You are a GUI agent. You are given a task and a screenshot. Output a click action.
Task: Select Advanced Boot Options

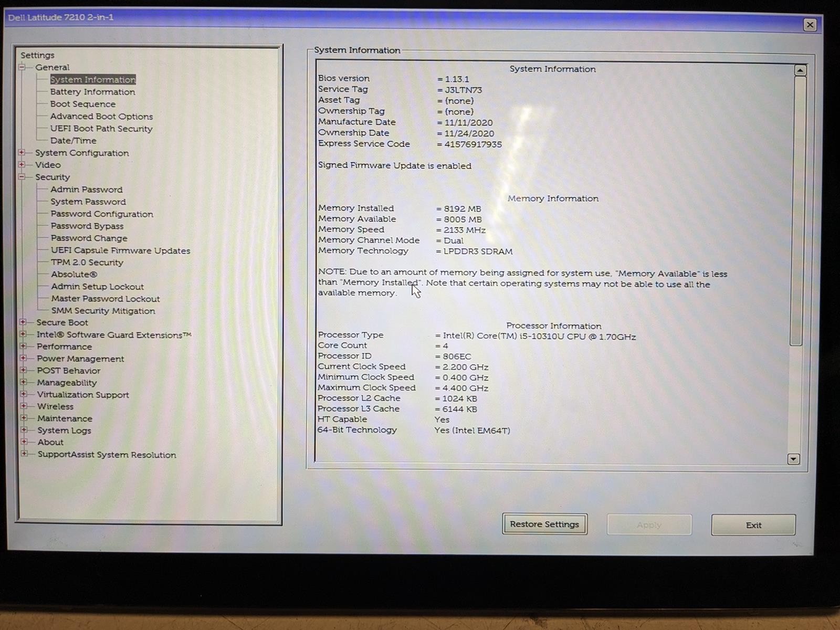tap(101, 117)
